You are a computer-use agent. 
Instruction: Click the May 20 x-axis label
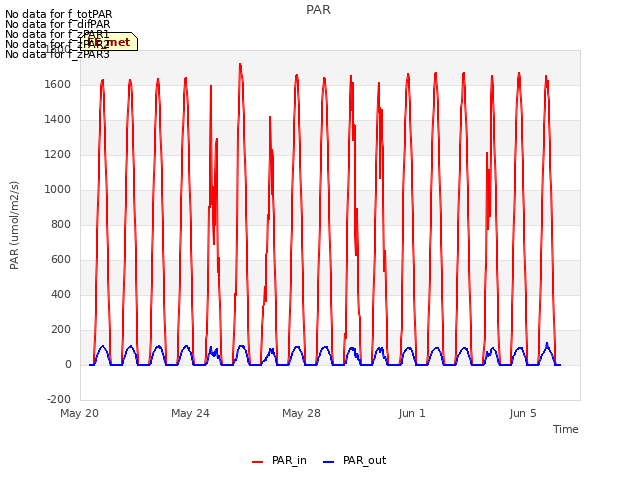79,413
